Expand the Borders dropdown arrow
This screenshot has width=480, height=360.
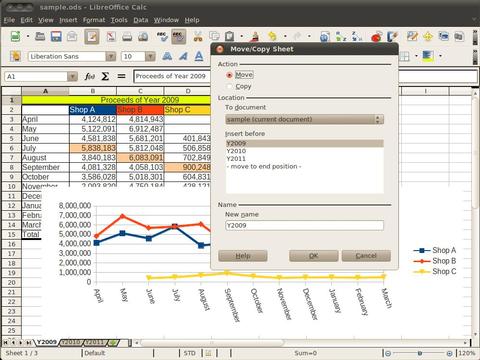click(416, 56)
